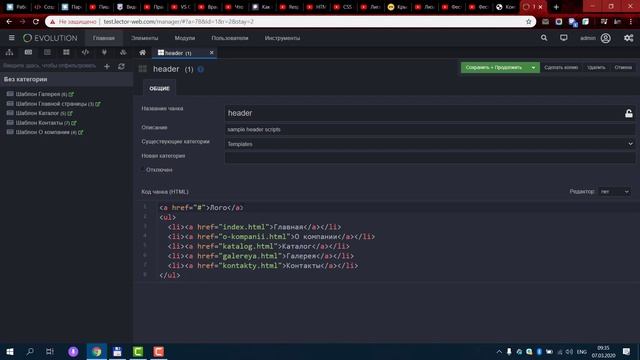Select the ОБЩИЕ tab
The height and width of the screenshot is (360, 640).
159,88
